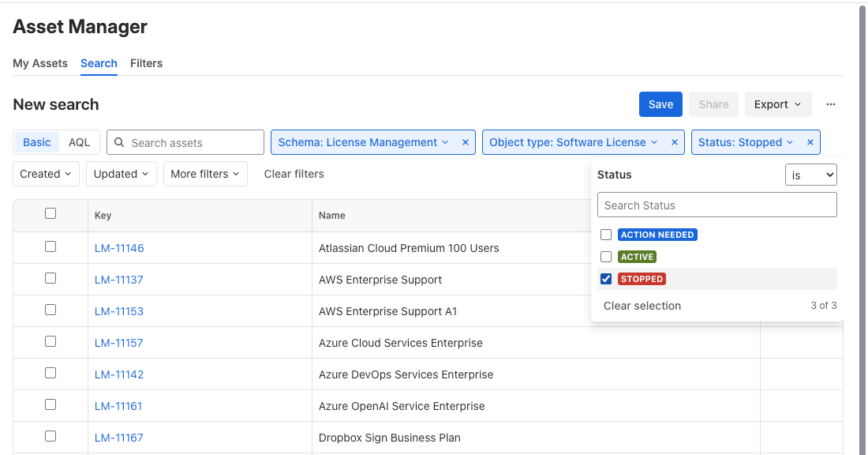This screenshot has height=455, width=868.
Task: Open asset key LM-11153
Action: pos(119,311)
